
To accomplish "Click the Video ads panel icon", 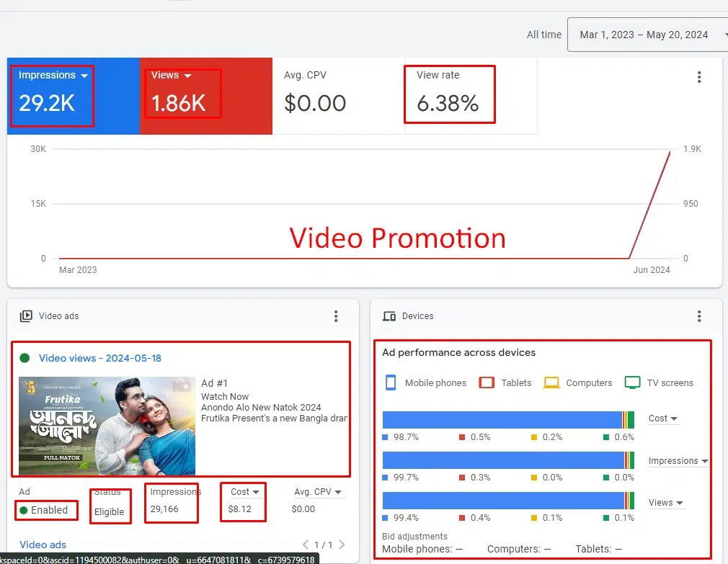I will 26,316.
